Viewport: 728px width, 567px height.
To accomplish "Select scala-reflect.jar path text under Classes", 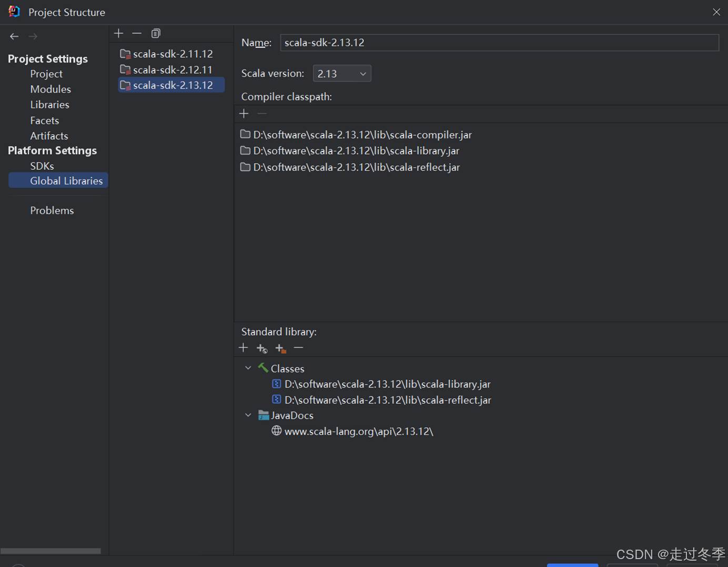I will 388,400.
